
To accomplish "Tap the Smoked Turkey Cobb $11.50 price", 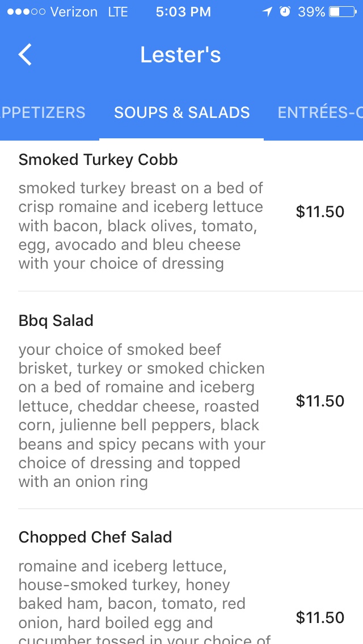I will point(320,212).
